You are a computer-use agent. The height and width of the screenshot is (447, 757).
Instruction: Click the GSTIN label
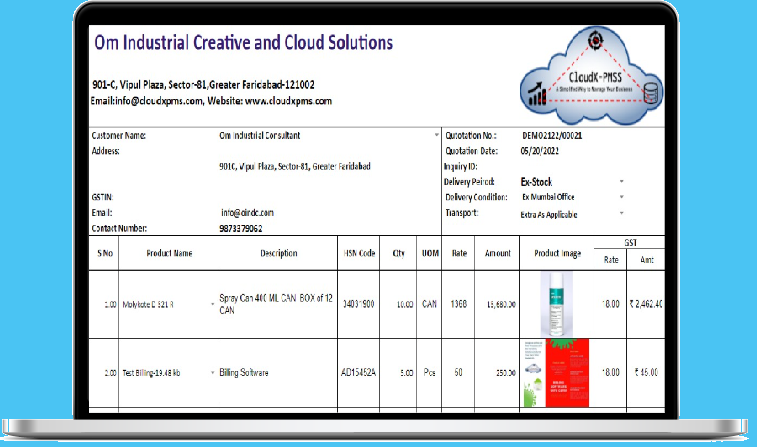(x=102, y=197)
